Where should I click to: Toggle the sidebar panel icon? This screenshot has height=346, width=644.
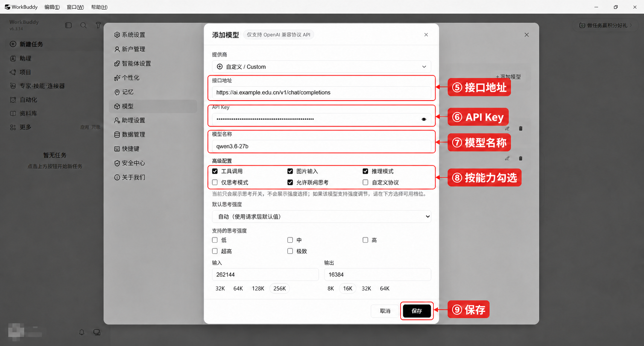pos(68,25)
